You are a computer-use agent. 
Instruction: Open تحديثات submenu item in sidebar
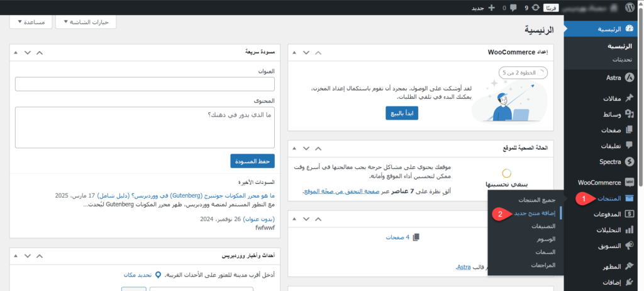622,59
